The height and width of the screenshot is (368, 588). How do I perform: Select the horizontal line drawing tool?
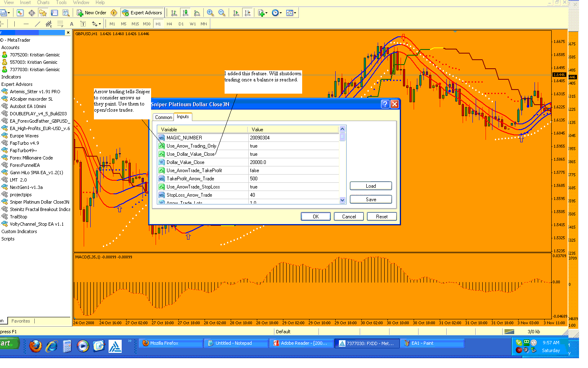pos(26,24)
